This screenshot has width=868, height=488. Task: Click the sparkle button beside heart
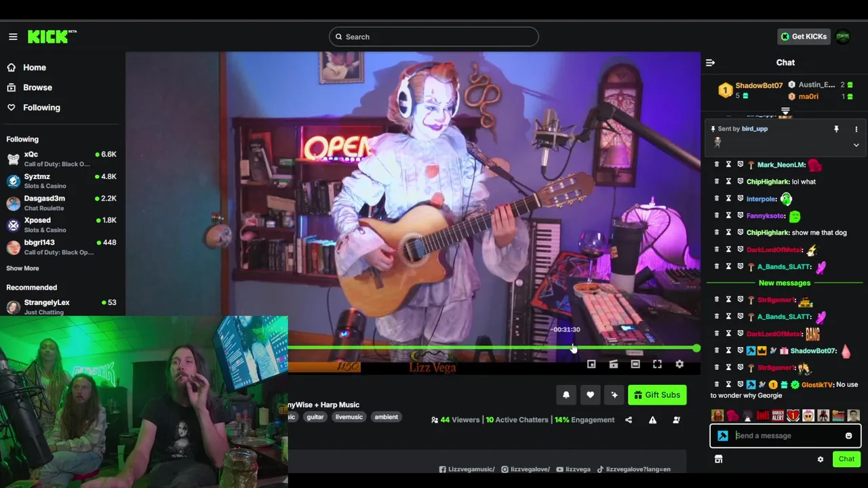[614, 395]
